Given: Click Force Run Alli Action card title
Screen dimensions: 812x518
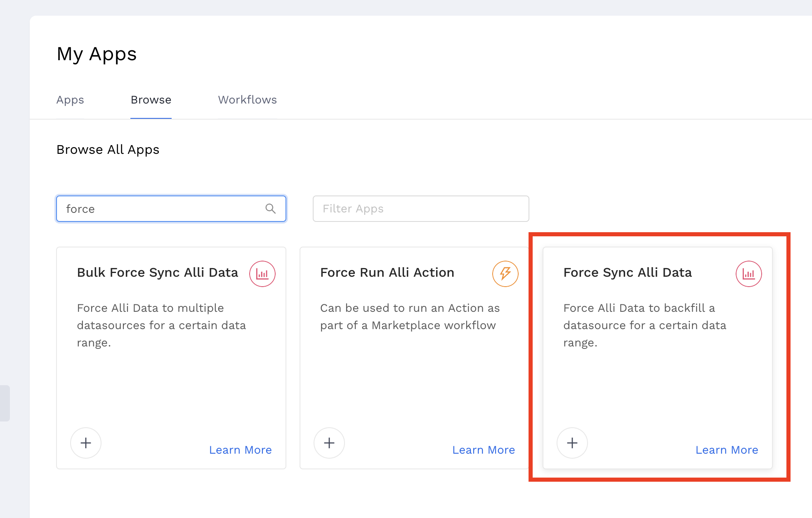Looking at the screenshot, I should [387, 273].
